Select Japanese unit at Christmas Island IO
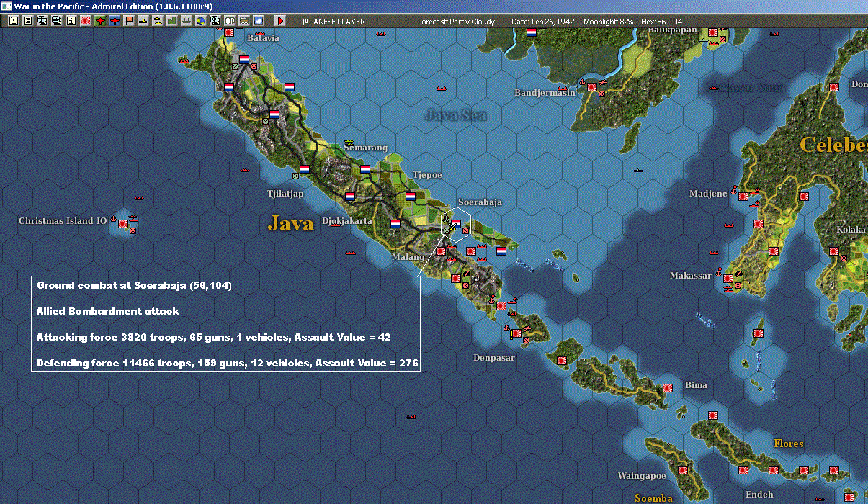Screen dimensions: 868x504 click(x=123, y=225)
